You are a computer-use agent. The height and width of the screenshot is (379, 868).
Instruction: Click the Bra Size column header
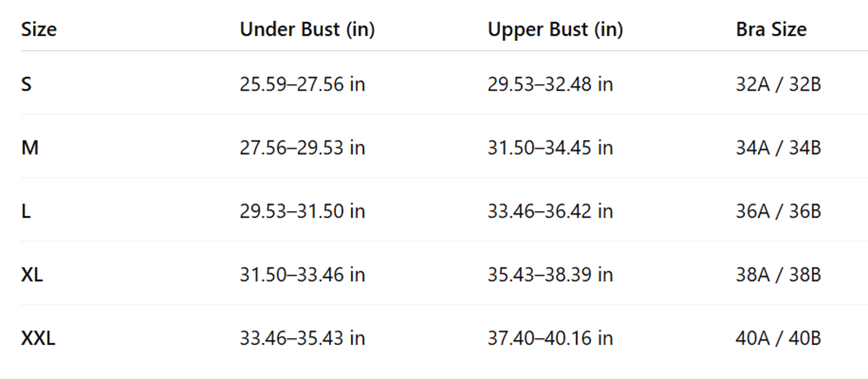771,29
